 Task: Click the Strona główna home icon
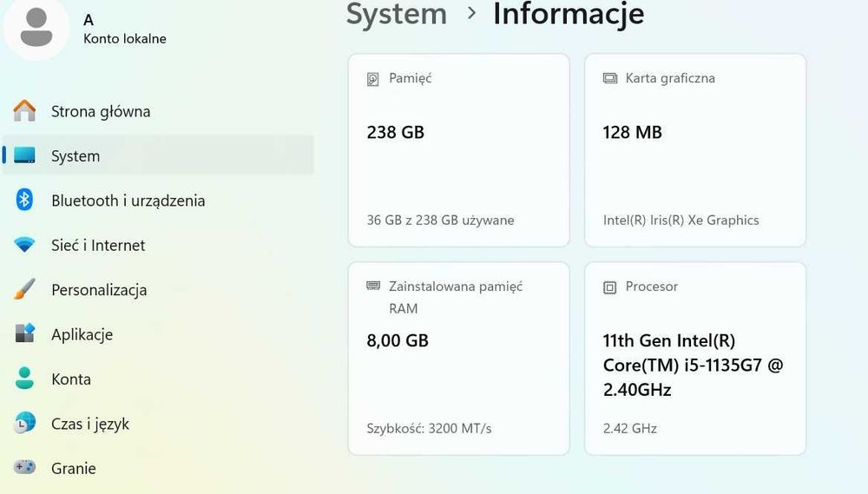(x=24, y=111)
